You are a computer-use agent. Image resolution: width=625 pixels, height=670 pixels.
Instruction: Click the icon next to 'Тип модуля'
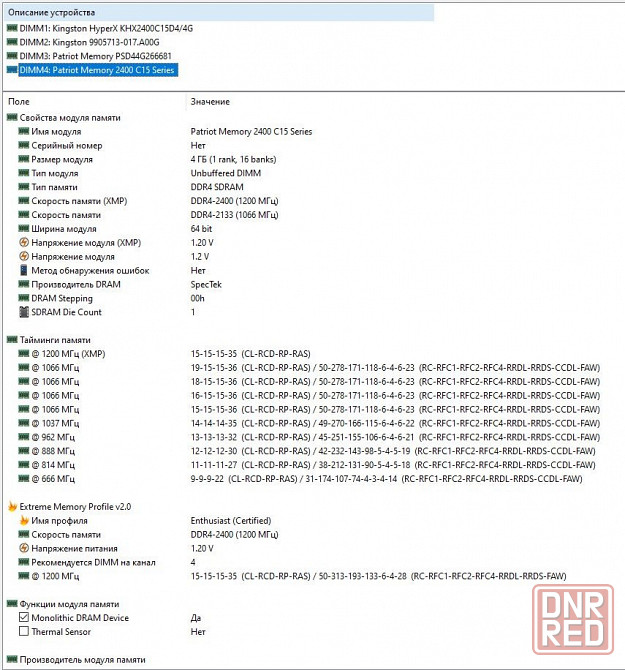click(23, 173)
